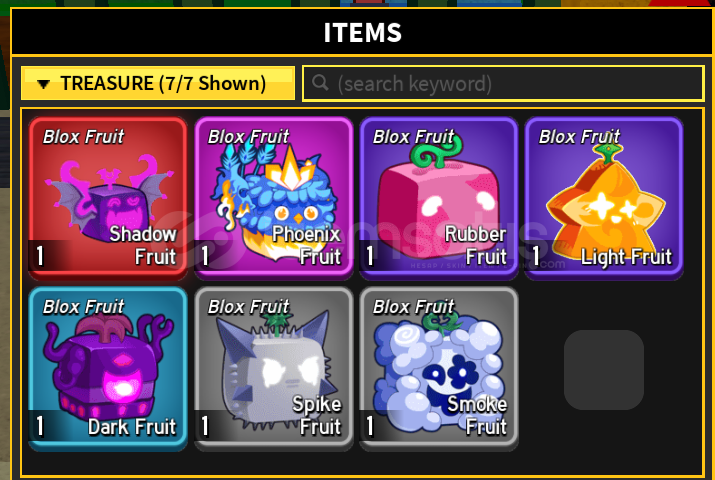Click Blox Fruit label on Rubber tile

[414, 137]
